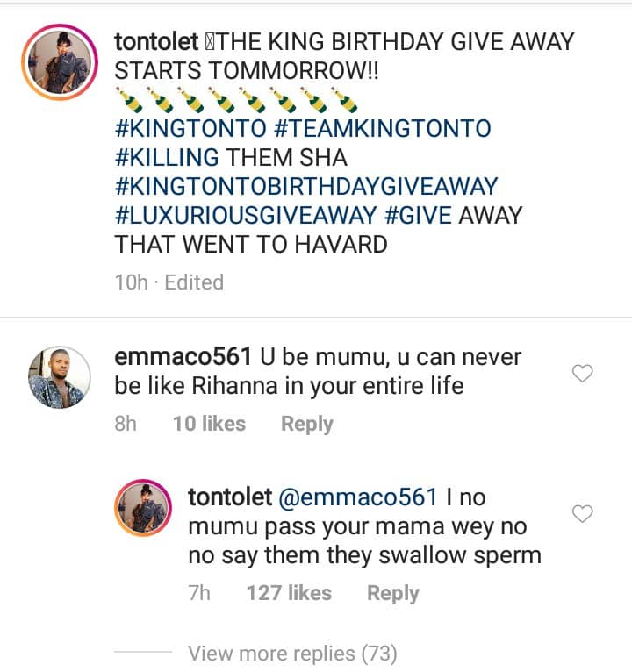Image resolution: width=632 pixels, height=672 pixels.
Task: Open emmaco561's profile picture
Action: [60, 377]
